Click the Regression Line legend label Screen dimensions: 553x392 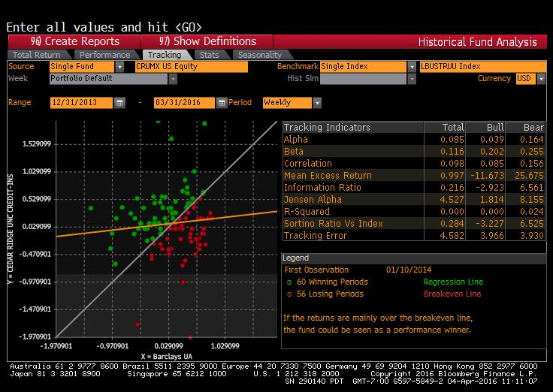453,282
